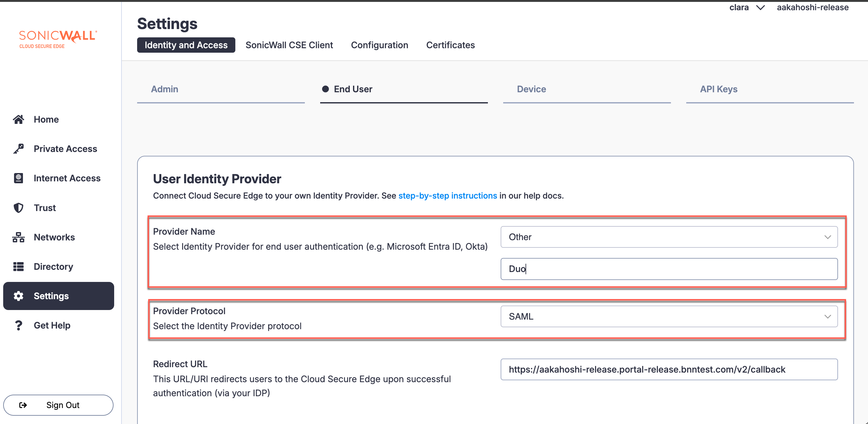Open the clara user account menu chevron
Image resolution: width=868 pixels, height=424 pixels.
tap(760, 8)
